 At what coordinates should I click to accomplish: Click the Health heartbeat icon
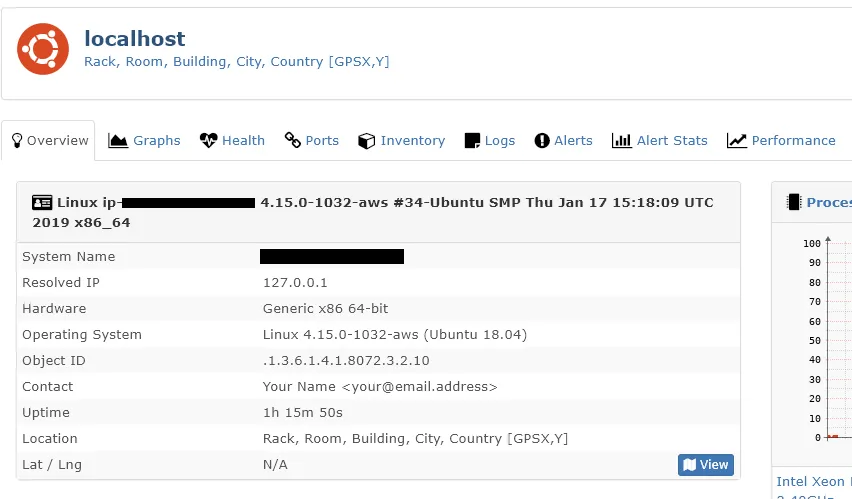pyautogui.click(x=208, y=141)
